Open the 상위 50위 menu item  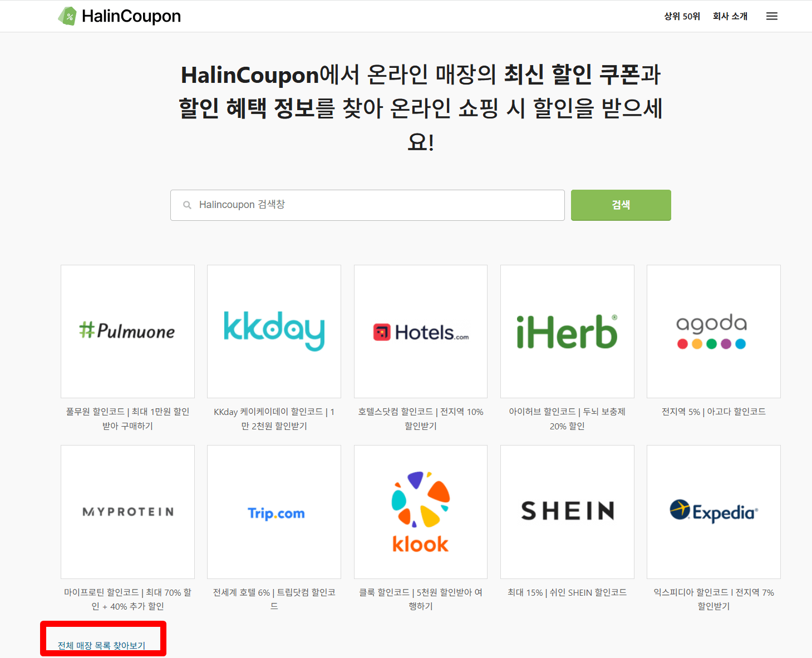pos(682,16)
